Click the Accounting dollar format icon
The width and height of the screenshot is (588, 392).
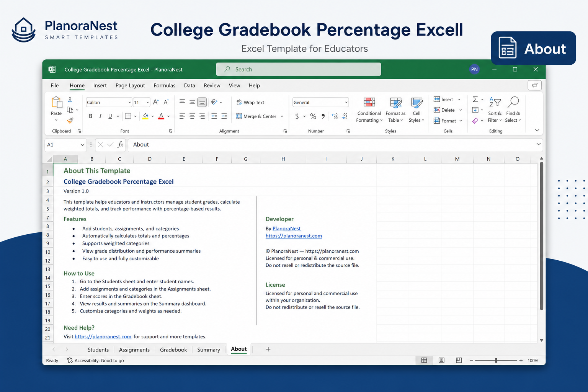(297, 116)
